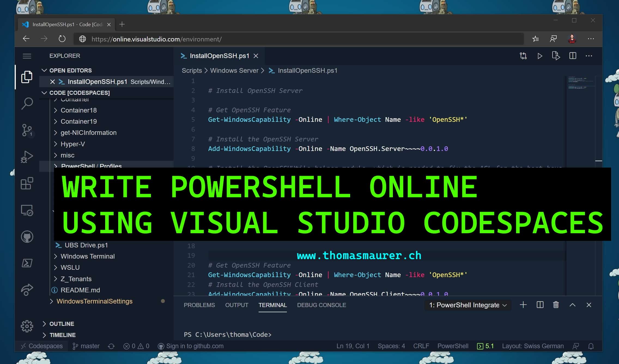Open the GitHub view in the activity bar
This screenshot has height=364, width=619.
click(x=27, y=236)
